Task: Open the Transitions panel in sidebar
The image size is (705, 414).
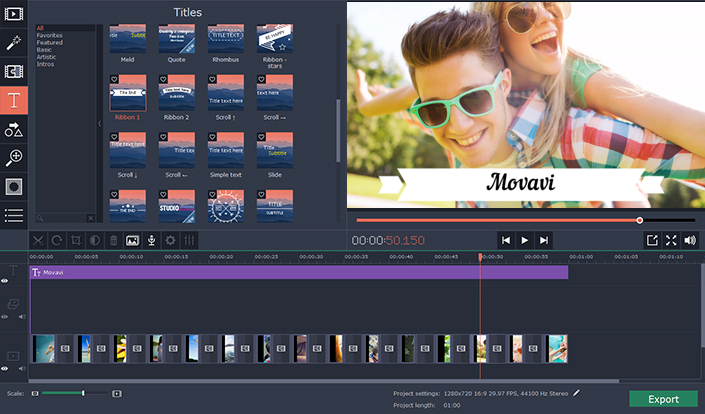Action: (x=14, y=72)
